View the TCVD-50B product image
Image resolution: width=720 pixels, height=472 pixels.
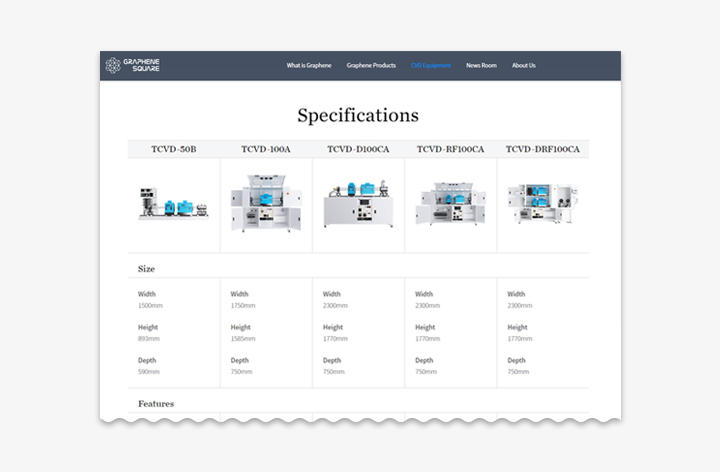pyautogui.click(x=174, y=203)
